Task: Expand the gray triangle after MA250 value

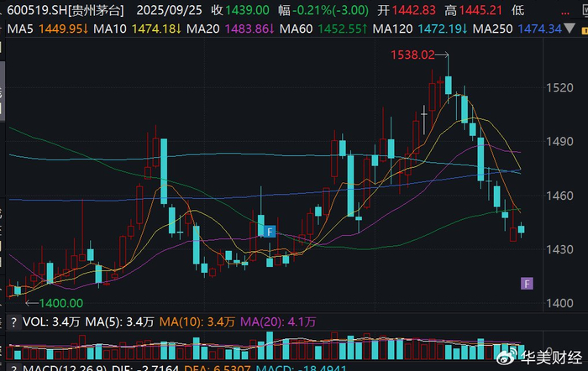Action: (x=570, y=29)
